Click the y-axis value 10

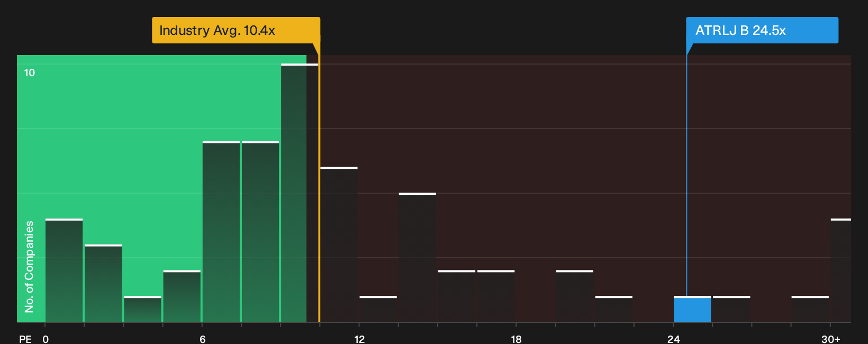click(x=30, y=73)
